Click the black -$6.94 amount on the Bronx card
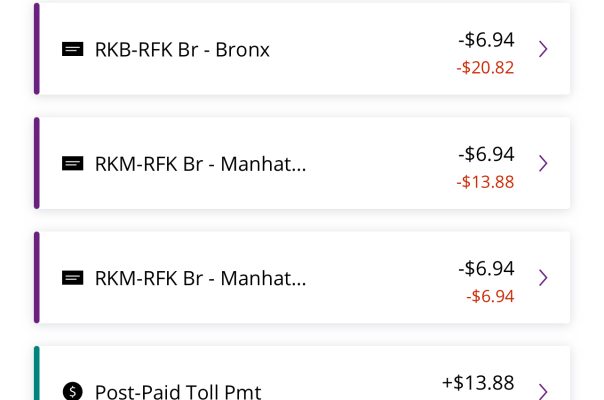This screenshot has width=604, height=400. [486, 40]
